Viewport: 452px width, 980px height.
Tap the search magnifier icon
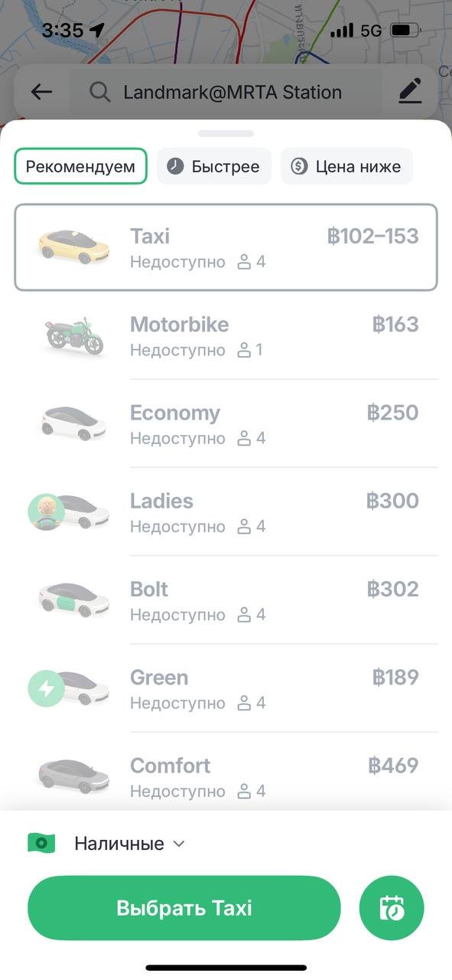coord(99,93)
